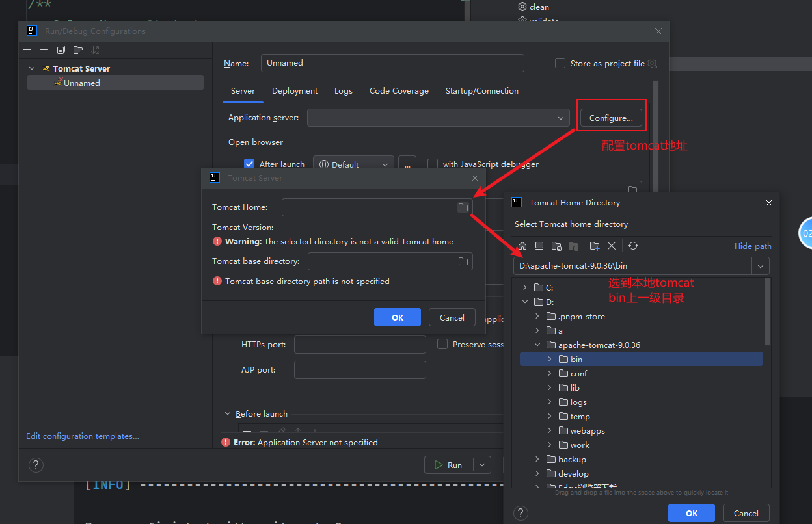Add new run configuration with plus icon
The image size is (812, 524).
27,50
